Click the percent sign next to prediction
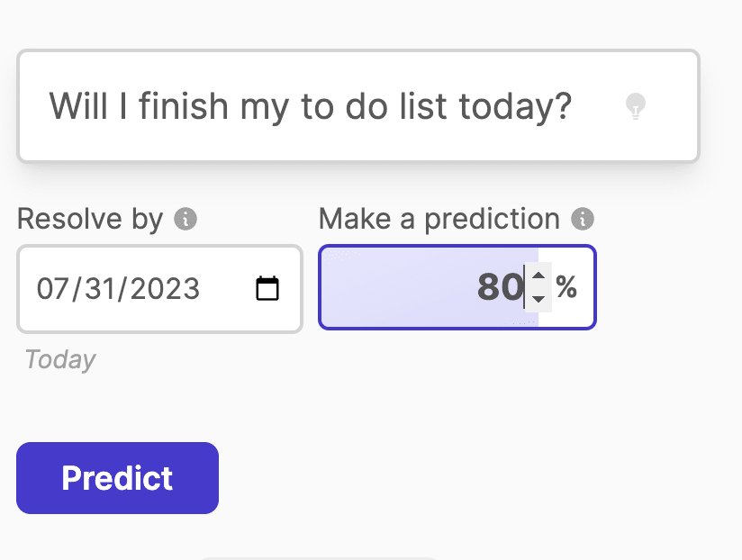 566,287
